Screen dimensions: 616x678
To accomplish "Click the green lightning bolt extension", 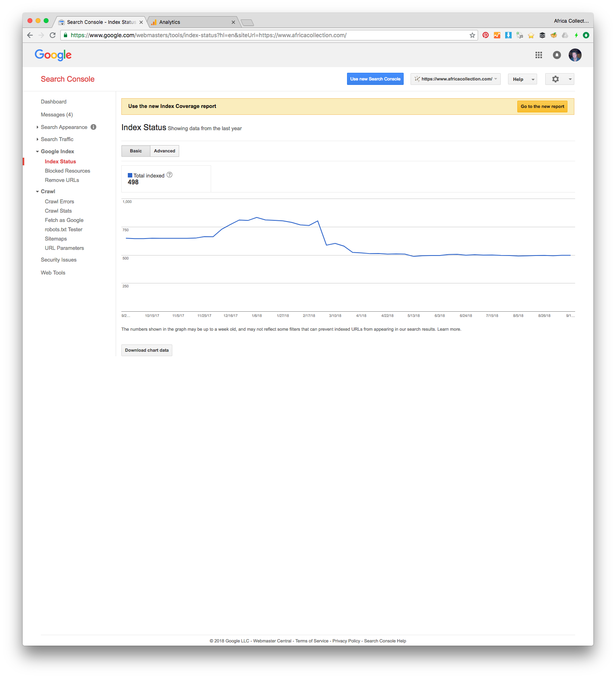I will coord(576,35).
